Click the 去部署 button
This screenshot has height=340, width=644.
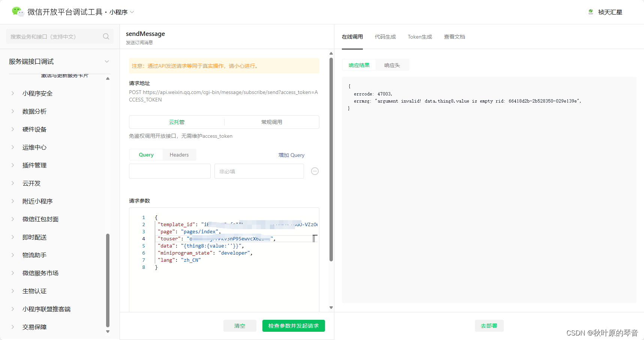point(489,326)
